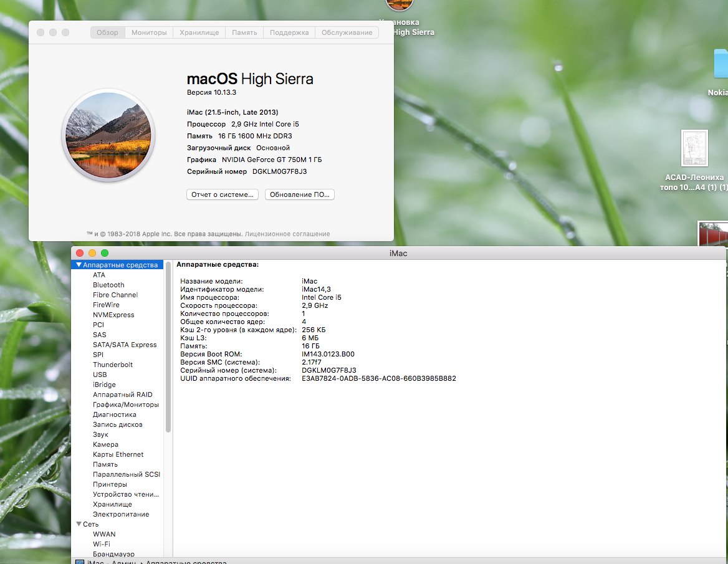The image size is (728, 564).
Task: Switch to the Обзор tab
Action: [107, 32]
